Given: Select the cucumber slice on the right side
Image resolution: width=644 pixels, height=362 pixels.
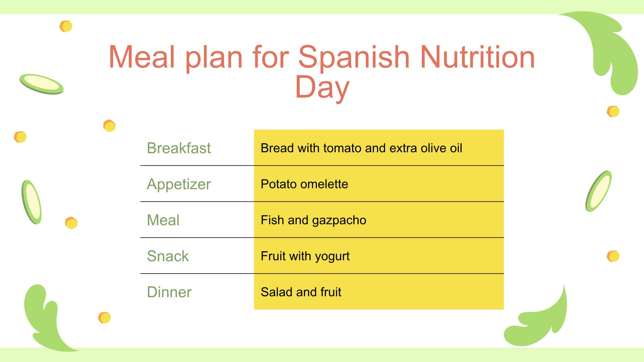Looking at the screenshot, I should pos(598,191).
